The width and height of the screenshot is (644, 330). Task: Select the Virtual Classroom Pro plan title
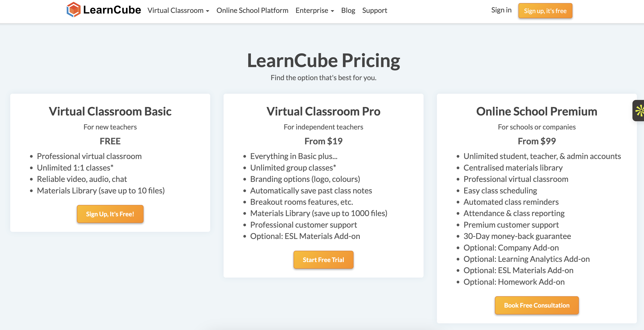tap(323, 111)
